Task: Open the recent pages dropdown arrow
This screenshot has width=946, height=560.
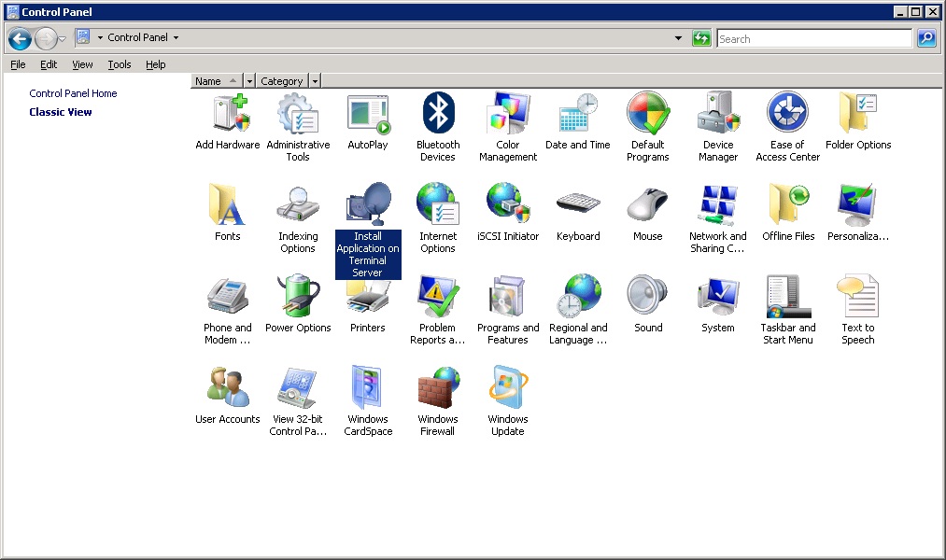Action: point(62,39)
